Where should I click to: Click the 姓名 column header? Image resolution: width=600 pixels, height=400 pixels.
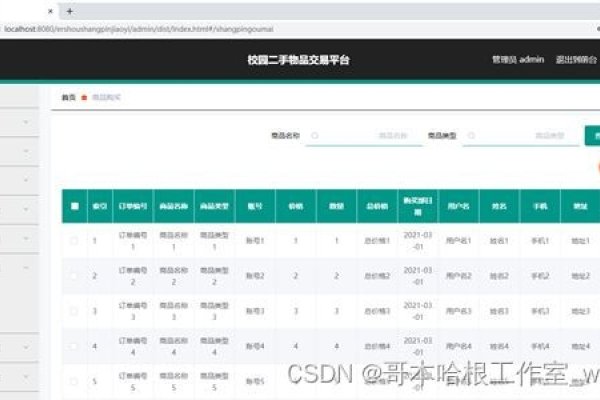(499, 206)
